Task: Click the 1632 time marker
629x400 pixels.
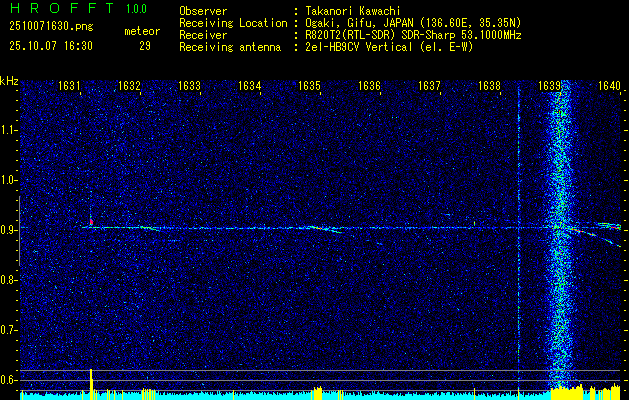Action: [130, 86]
